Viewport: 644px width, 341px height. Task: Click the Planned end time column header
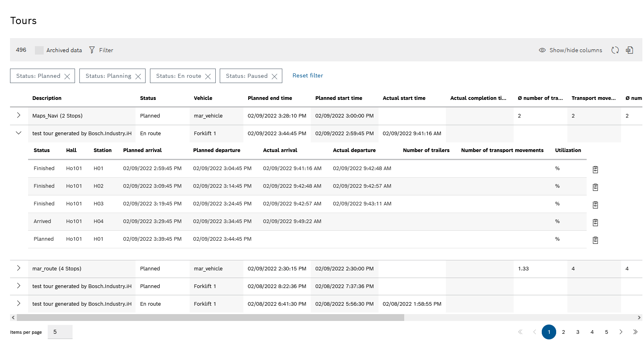(270, 98)
